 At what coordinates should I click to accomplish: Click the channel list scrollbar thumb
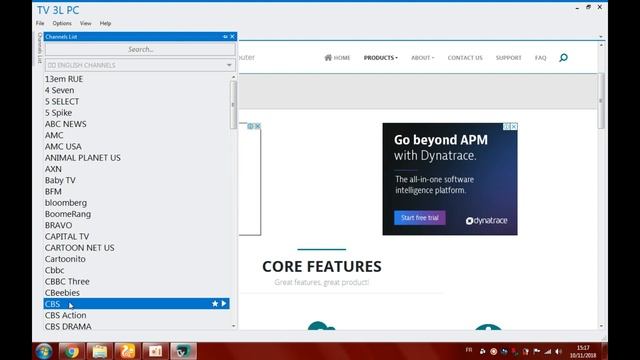click(x=233, y=104)
